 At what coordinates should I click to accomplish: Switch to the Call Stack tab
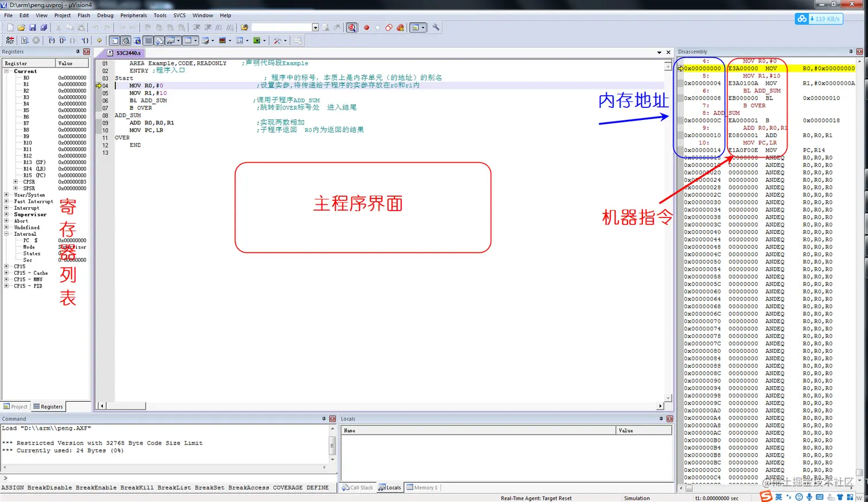click(358, 488)
